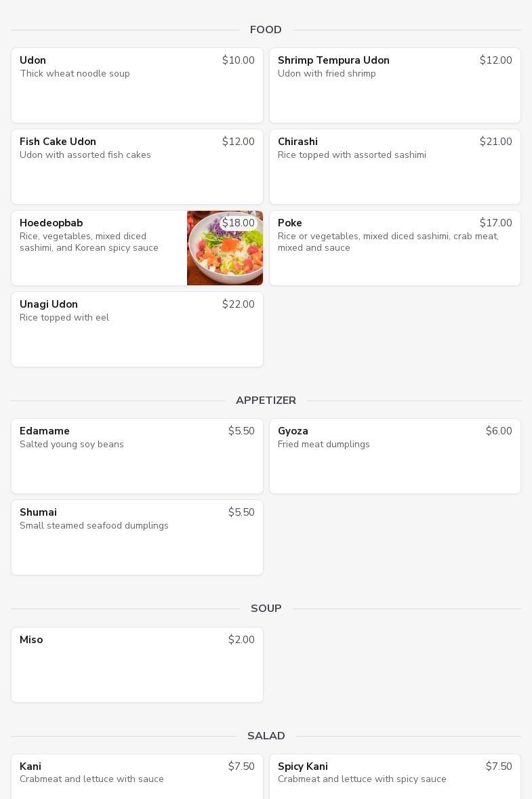Open the Kani salad item
Viewport: 532px width, 799px height.
137,777
